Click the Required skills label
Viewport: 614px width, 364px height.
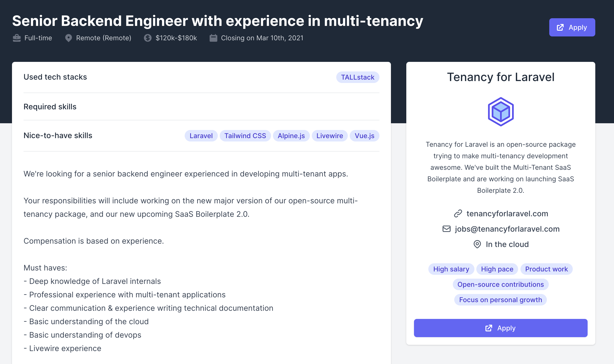(50, 107)
